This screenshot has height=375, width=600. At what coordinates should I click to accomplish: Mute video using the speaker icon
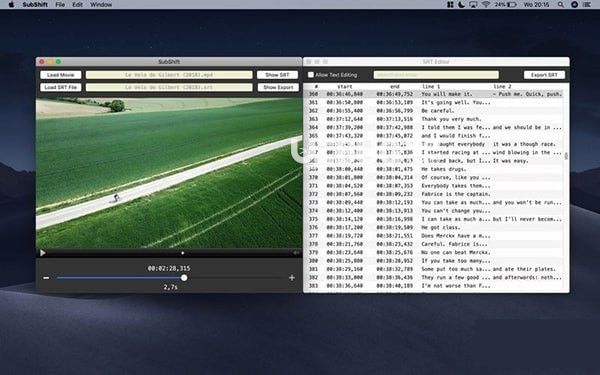click(296, 253)
